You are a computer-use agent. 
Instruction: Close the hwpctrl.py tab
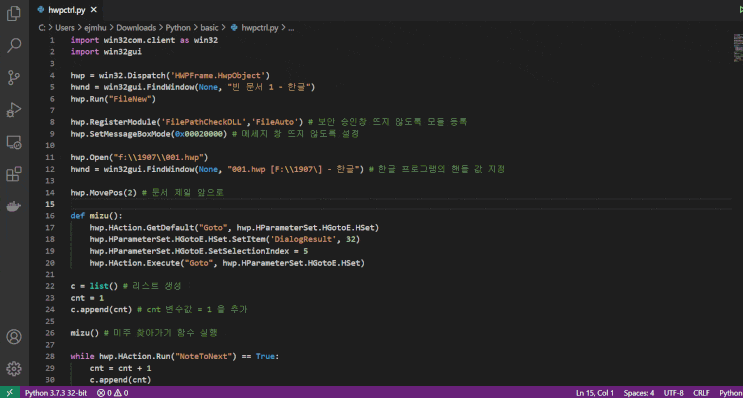[94, 9]
